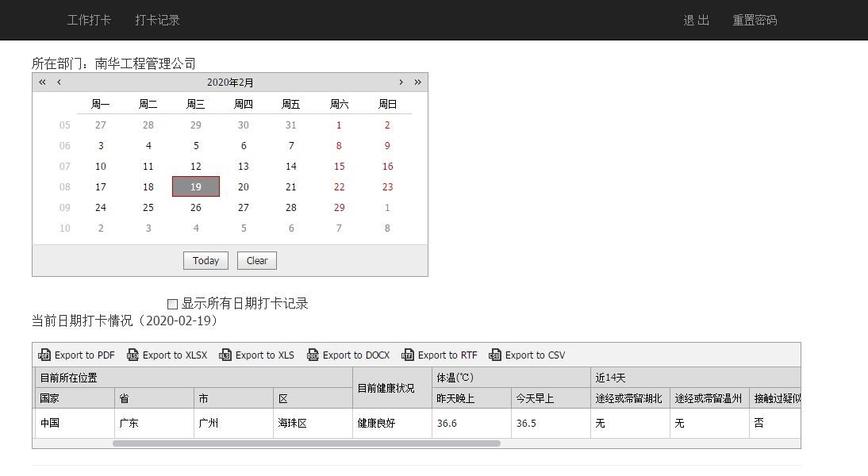Click the table's horizontal scrollbar thumb
The image size is (868, 476).
pos(306,443)
